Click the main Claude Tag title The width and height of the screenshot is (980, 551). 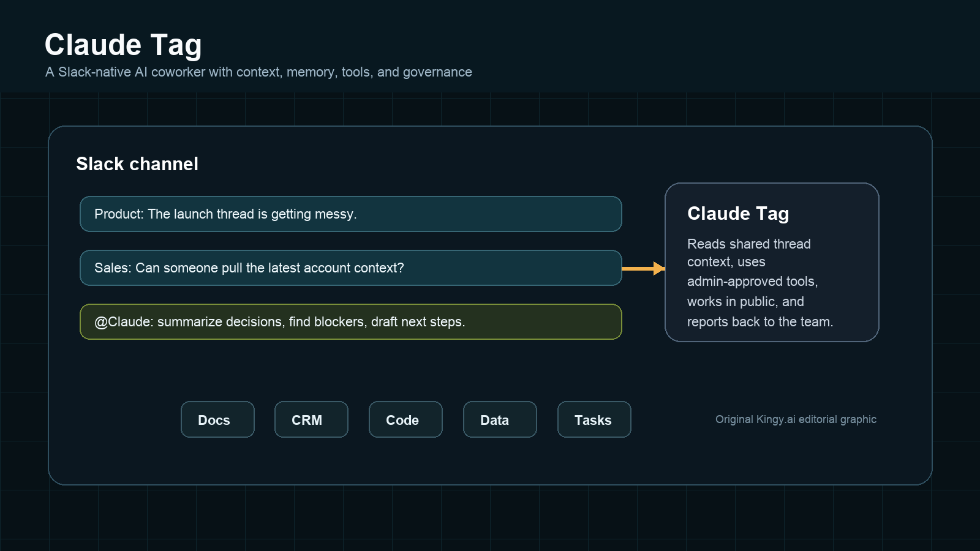(123, 45)
